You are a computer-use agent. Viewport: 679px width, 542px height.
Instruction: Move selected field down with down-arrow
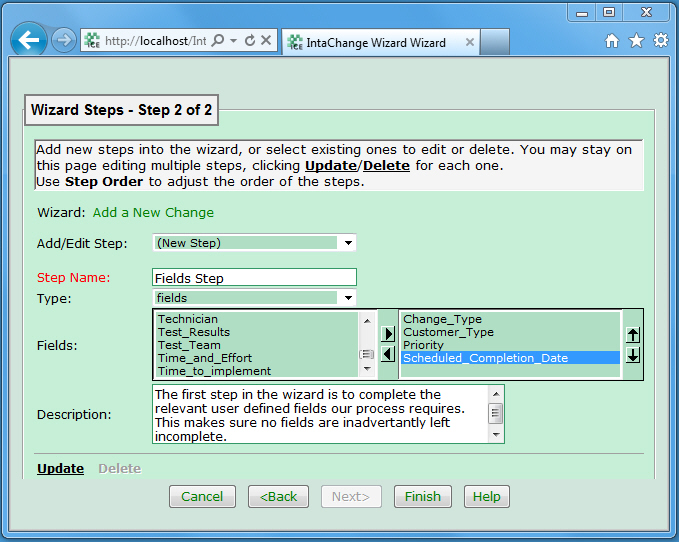(x=633, y=355)
